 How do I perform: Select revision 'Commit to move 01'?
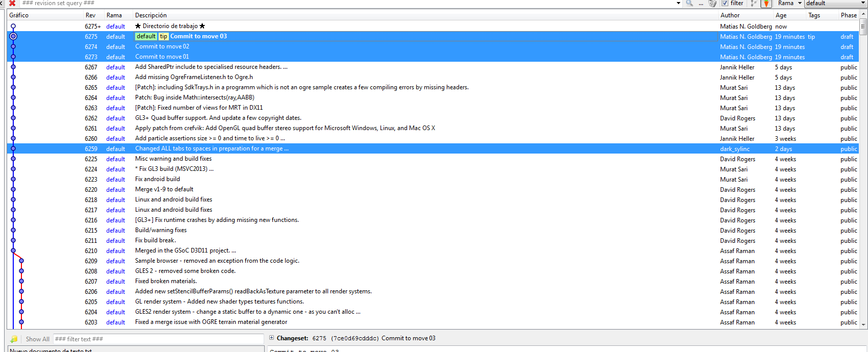433,57
